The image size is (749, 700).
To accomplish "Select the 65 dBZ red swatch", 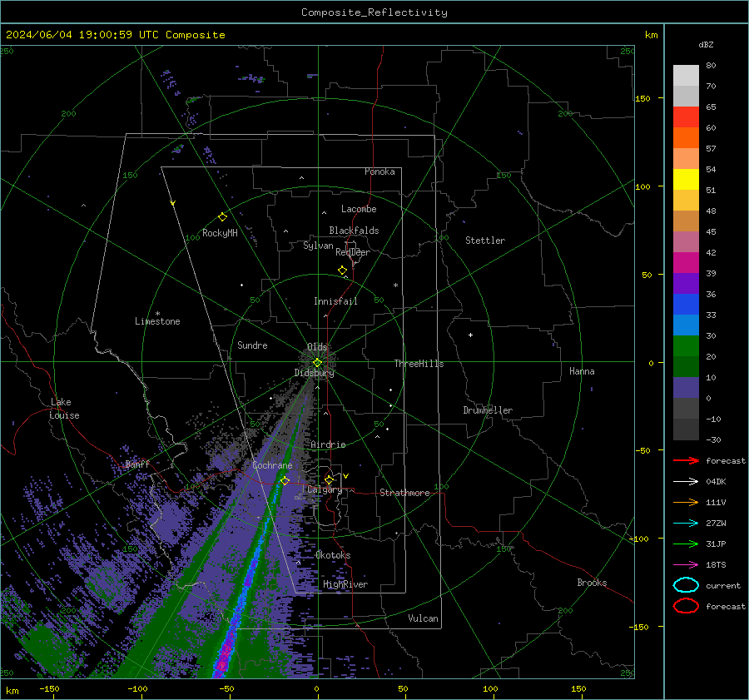I will (686, 117).
